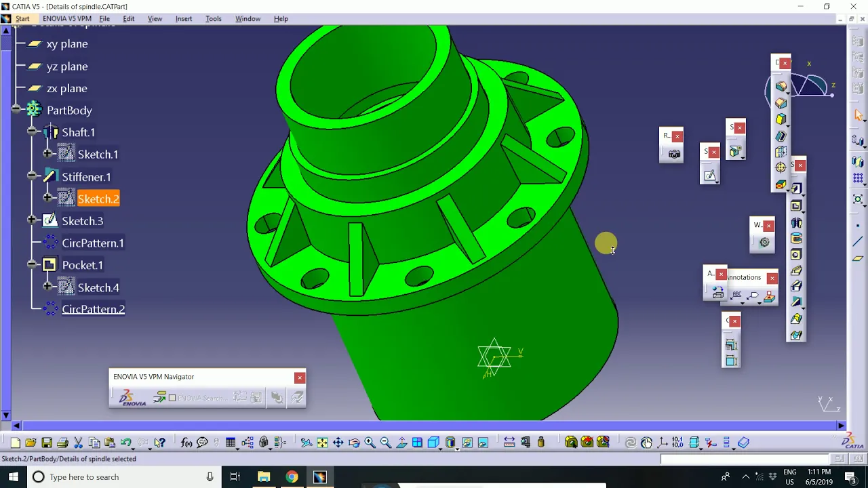
Task: Open the ENOVIA V5 VPM menu
Action: [x=66, y=18]
